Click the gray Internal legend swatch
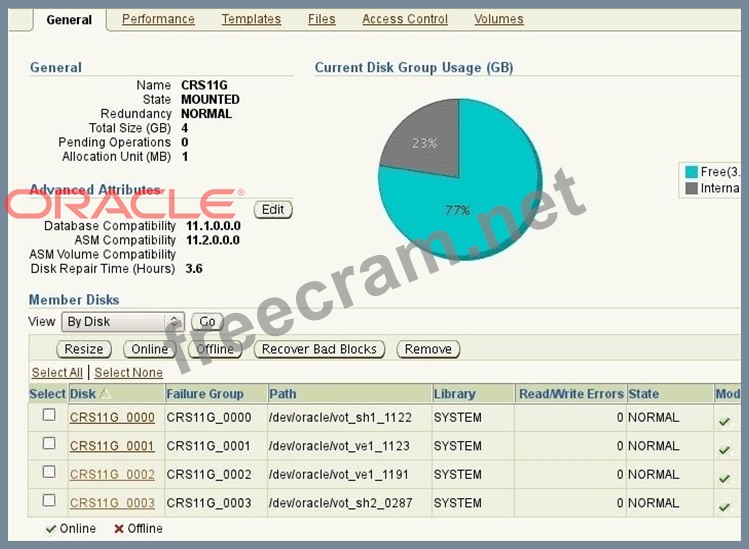The width and height of the screenshot is (749, 549). pyautogui.click(x=691, y=188)
